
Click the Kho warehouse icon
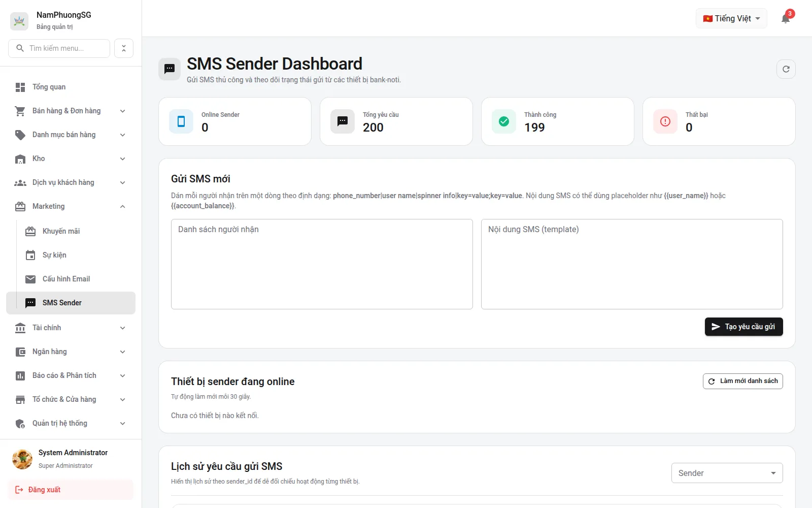(x=20, y=159)
